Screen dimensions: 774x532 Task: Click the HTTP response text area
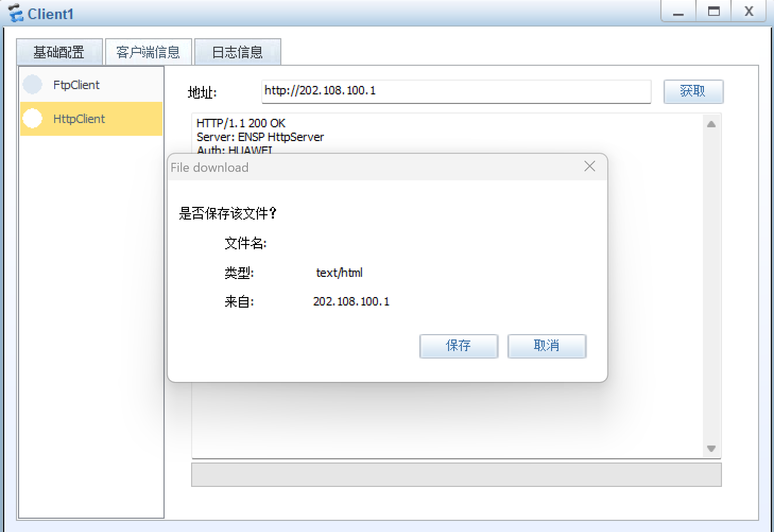446,419
